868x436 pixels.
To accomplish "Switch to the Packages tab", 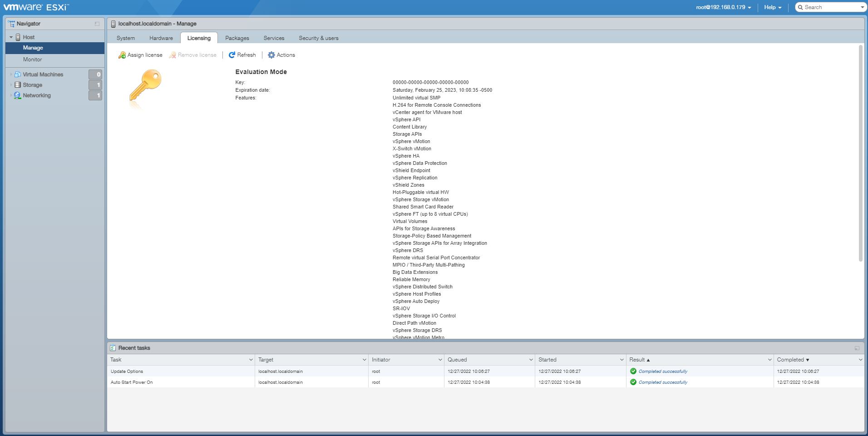I will [x=237, y=38].
